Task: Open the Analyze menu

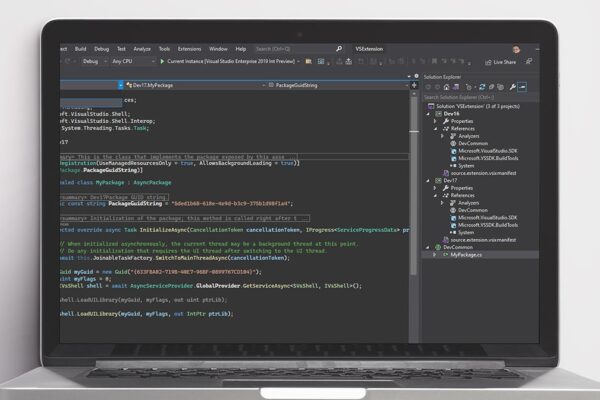Action: tap(142, 49)
